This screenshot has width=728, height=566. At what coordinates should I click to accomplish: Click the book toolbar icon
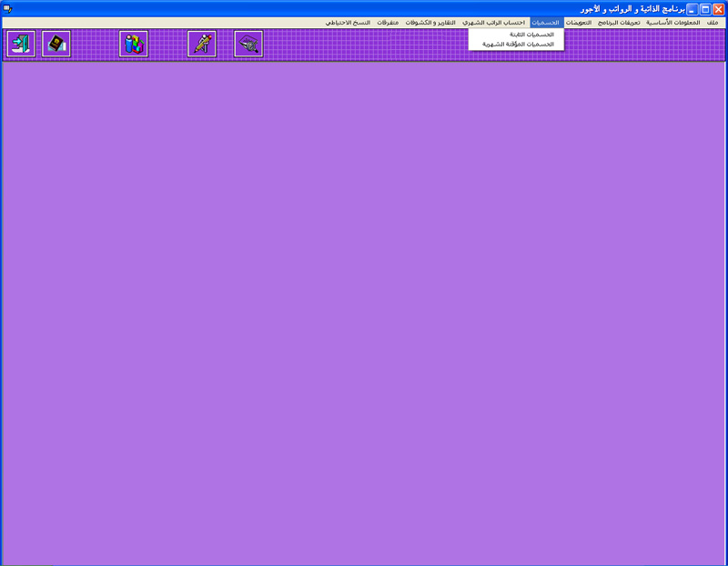[x=56, y=44]
